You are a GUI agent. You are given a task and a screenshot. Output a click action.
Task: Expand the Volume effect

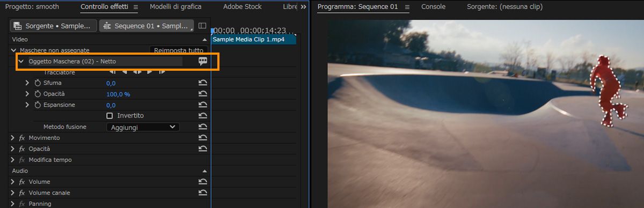pos(13,182)
